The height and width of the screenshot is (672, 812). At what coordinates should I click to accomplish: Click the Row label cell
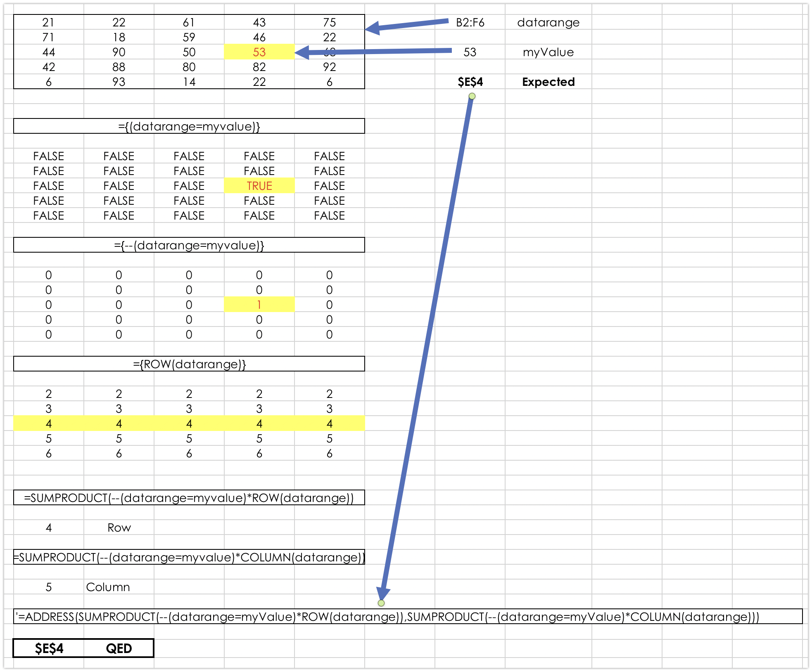[119, 528]
